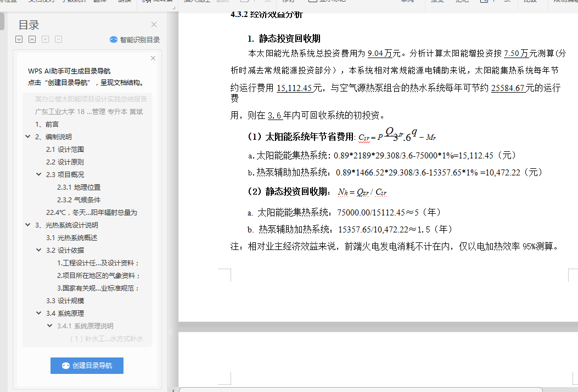Click the line b.热泵辅助加热系统 ending =10,472.22（元）

coord(395,172)
